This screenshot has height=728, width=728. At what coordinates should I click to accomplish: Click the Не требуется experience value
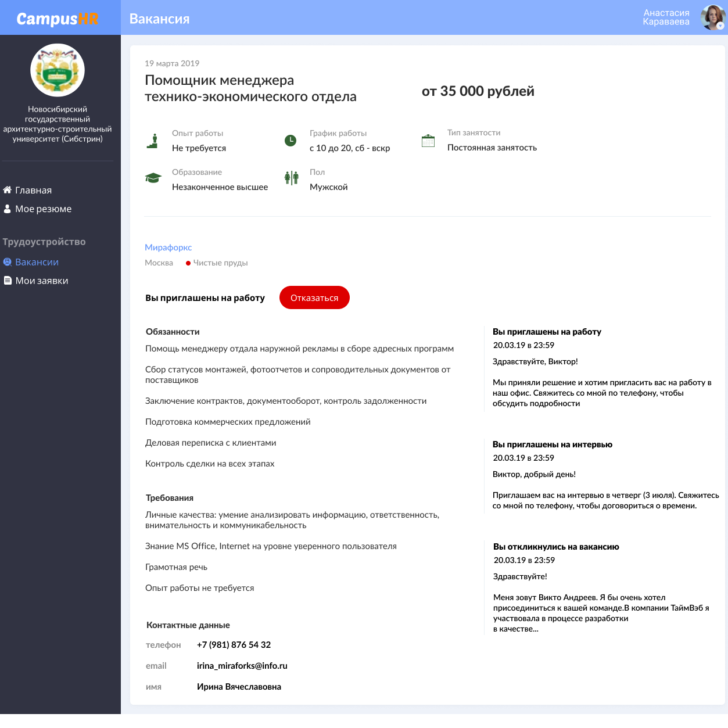click(x=199, y=148)
